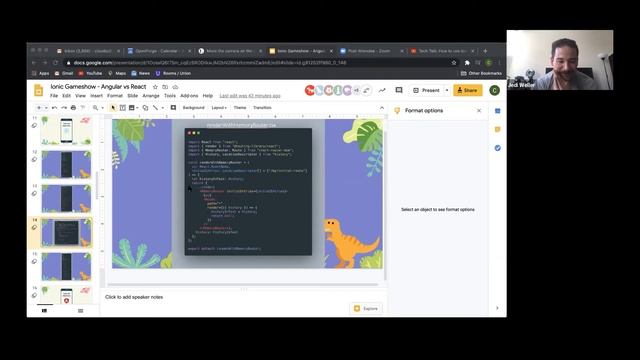The height and width of the screenshot is (360, 640).
Task: Open the Keep side panel icon
Action: (497, 129)
